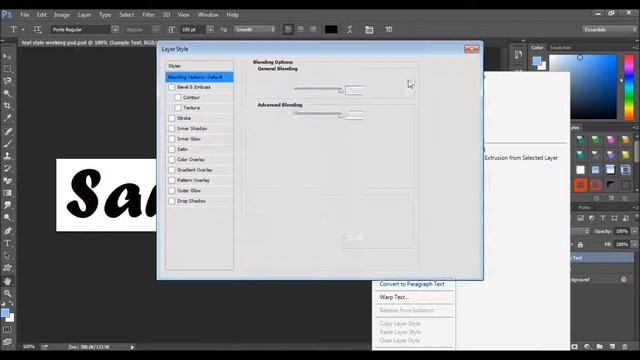This screenshot has width=640, height=360.
Task: Select the History Brush tool
Action: (x=7, y=168)
